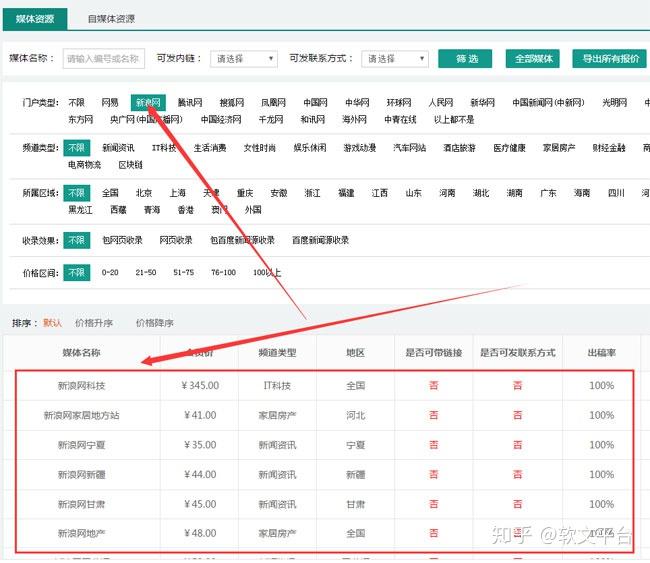
Task: Filter channel by 女性时尚
Action: tap(260, 148)
